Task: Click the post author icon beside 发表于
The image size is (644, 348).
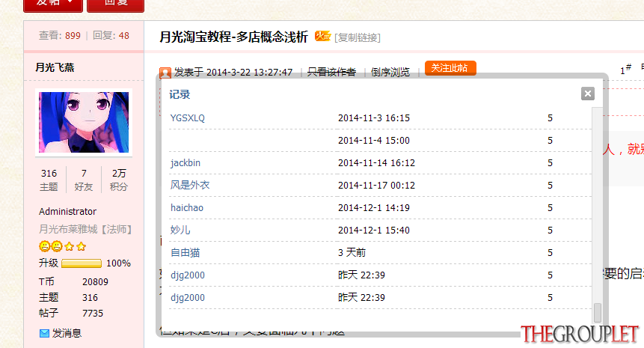Action: [x=165, y=73]
